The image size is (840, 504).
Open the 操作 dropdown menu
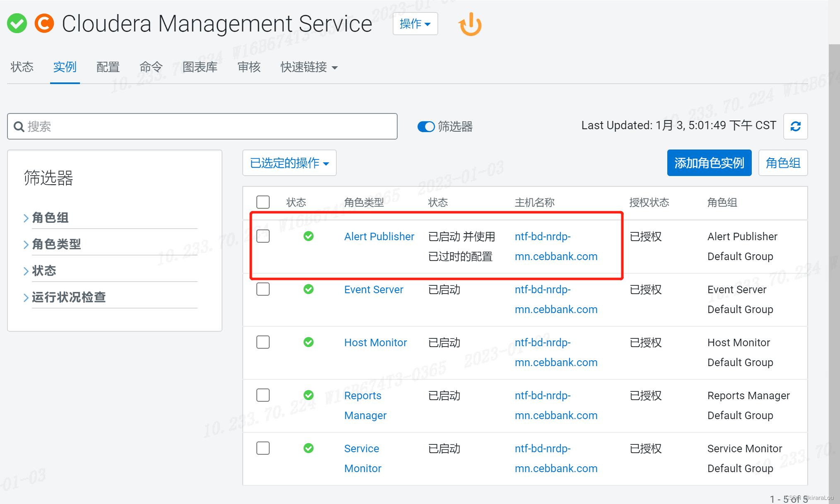tap(415, 24)
